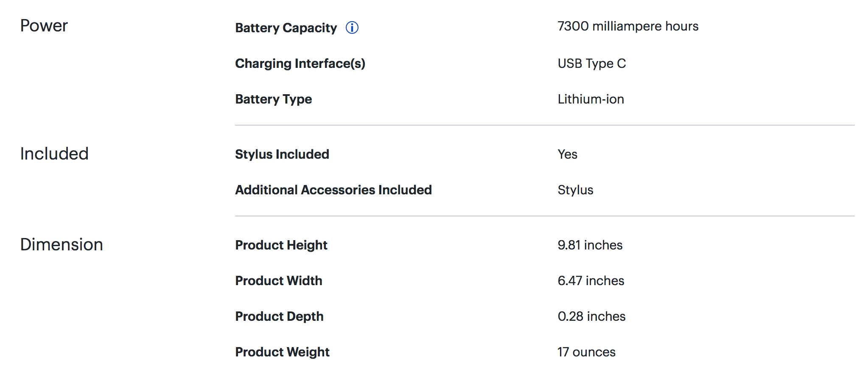
Task: Select the Power section heading
Action: pos(44,26)
